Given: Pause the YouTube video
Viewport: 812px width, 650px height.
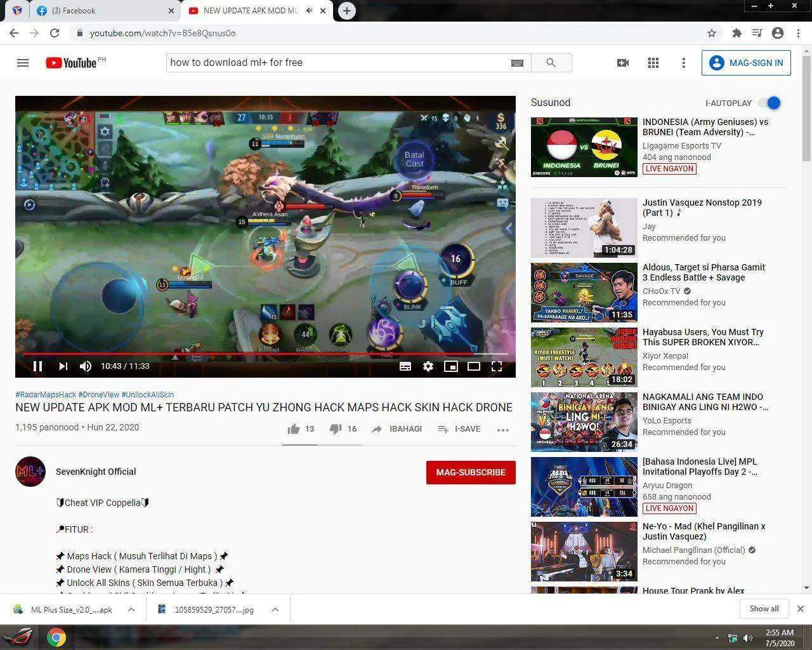Looking at the screenshot, I should (37, 366).
